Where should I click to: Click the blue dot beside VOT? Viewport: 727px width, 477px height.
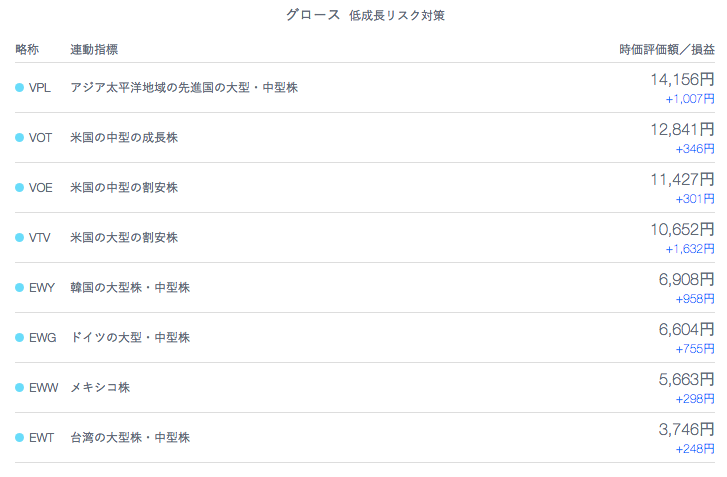19,138
